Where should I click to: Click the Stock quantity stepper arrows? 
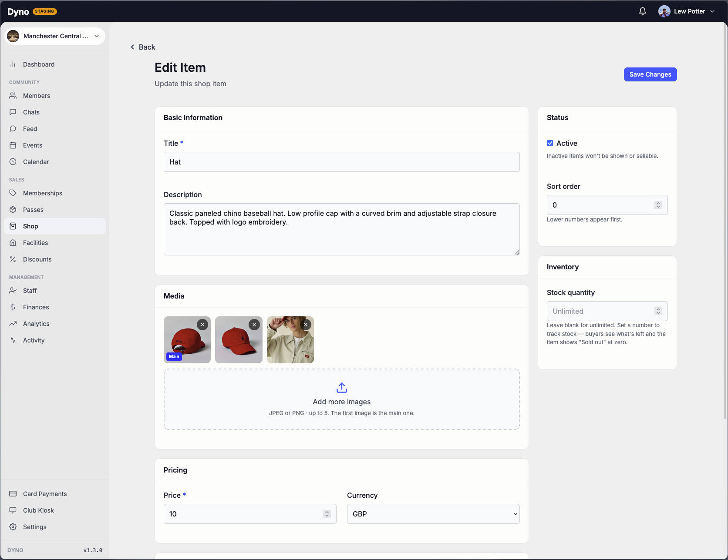pyautogui.click(x=658, y=311)
